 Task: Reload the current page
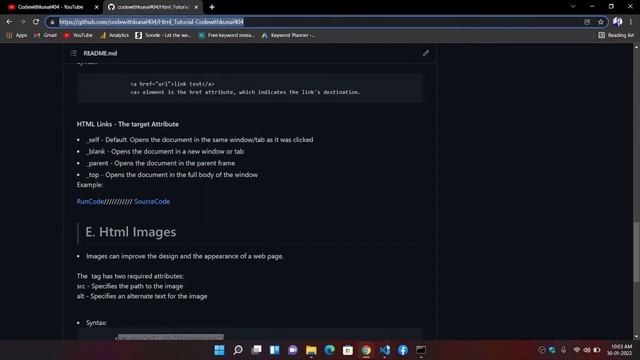tap(36, 22)
